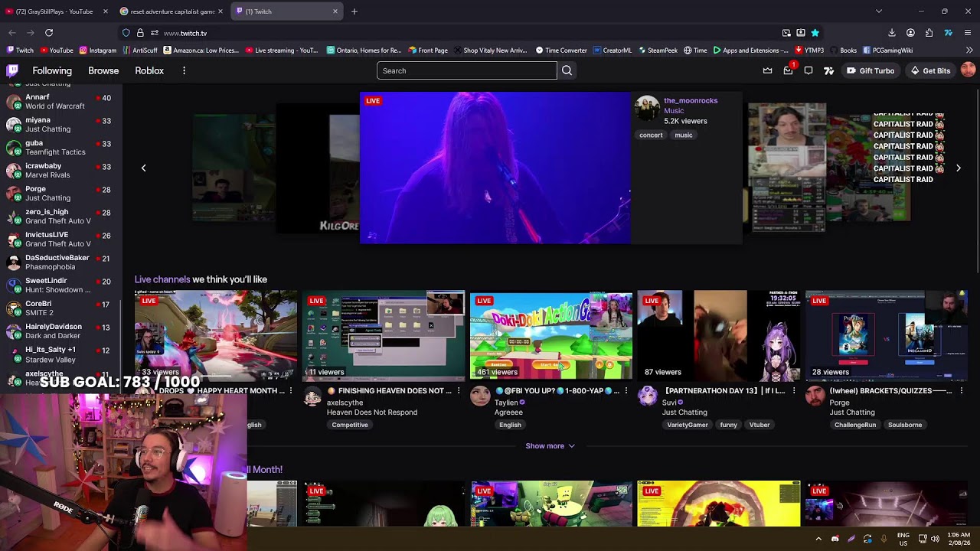
Task: Open Heaven Does Not Respond game link
Action: pos(372,412)
